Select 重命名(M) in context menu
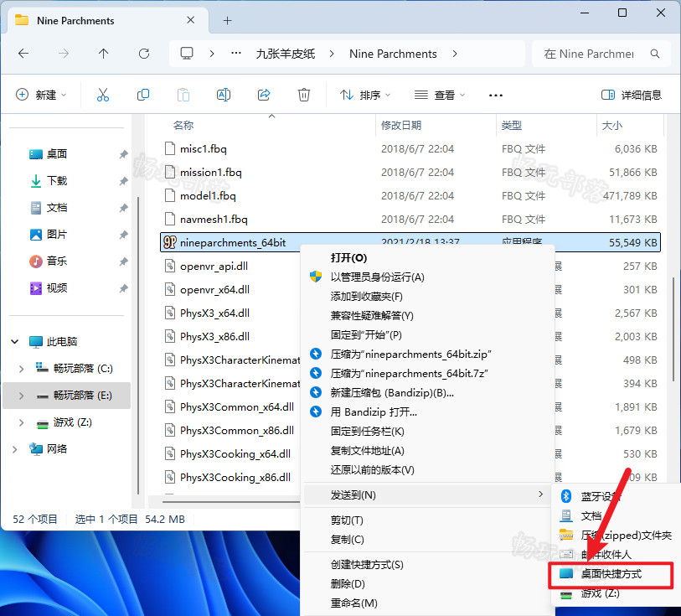This screenshot has height=616, width=681. pos(429,603)
